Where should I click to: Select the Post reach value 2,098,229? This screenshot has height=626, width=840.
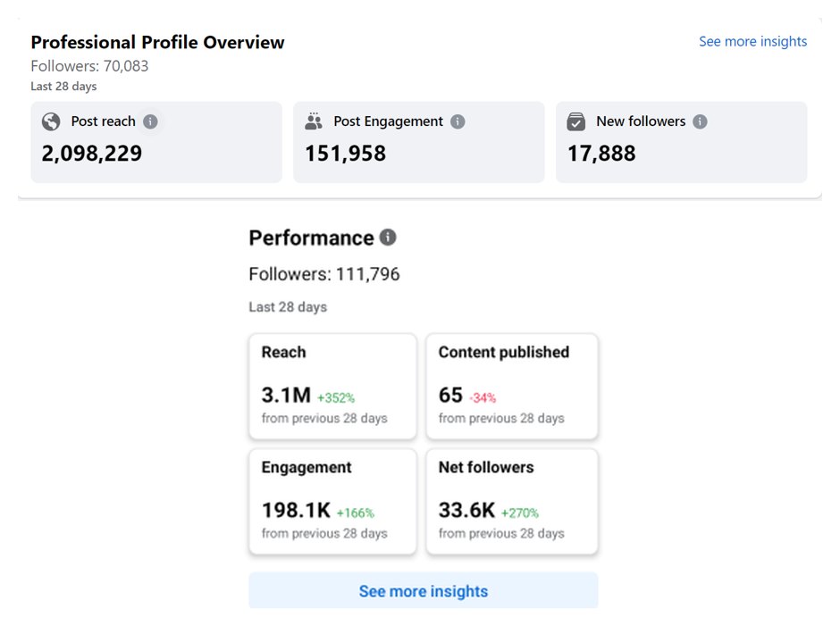point(92,154)
